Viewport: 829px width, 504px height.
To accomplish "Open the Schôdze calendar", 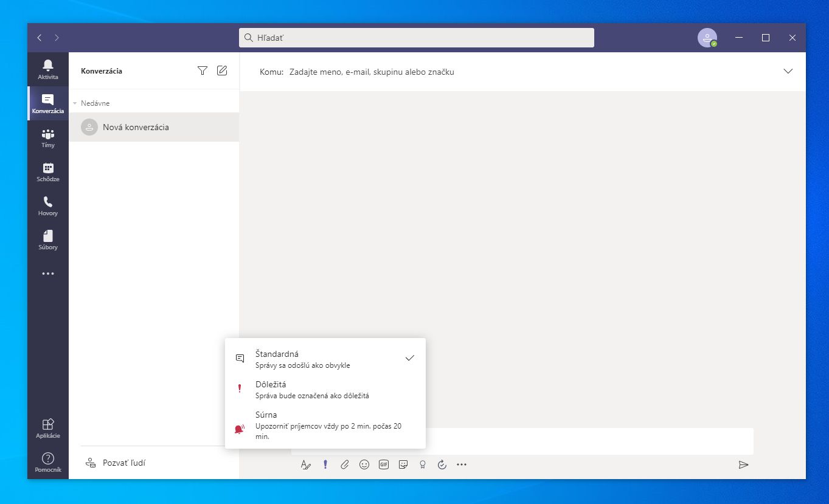I will point(48,171).
